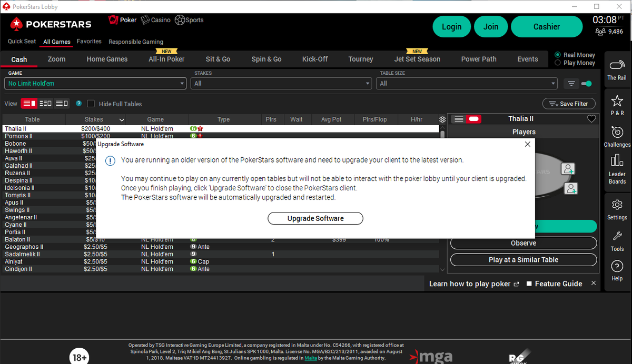Viewport: 632px width, 364px height.
Task: Switch to the Spin & Go tab
Action: (x=266, y=59)
